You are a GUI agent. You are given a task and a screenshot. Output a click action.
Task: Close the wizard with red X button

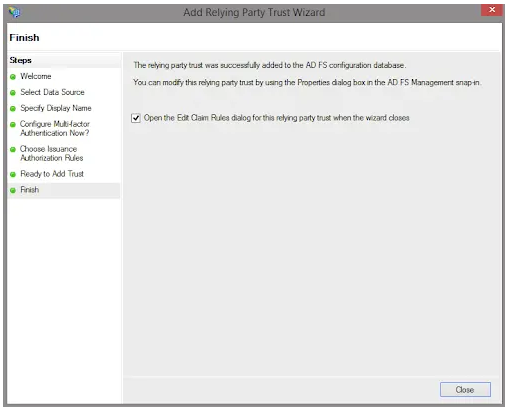point(492,10)
